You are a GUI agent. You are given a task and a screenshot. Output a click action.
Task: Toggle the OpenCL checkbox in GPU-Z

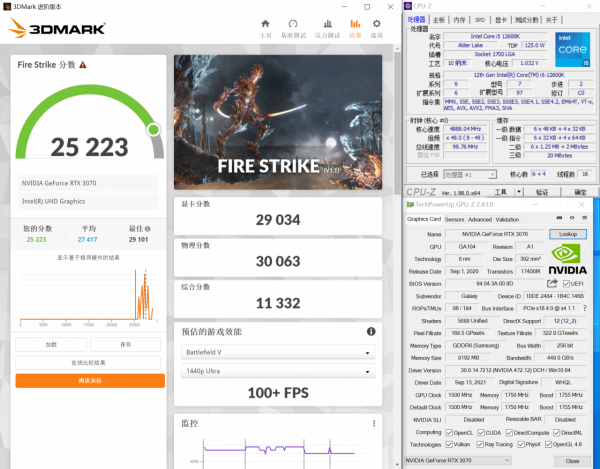449,433
